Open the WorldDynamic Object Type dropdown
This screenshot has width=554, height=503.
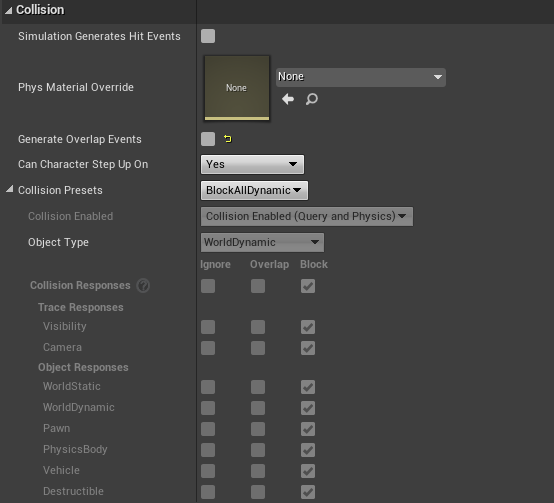click(x=262, y=242)
